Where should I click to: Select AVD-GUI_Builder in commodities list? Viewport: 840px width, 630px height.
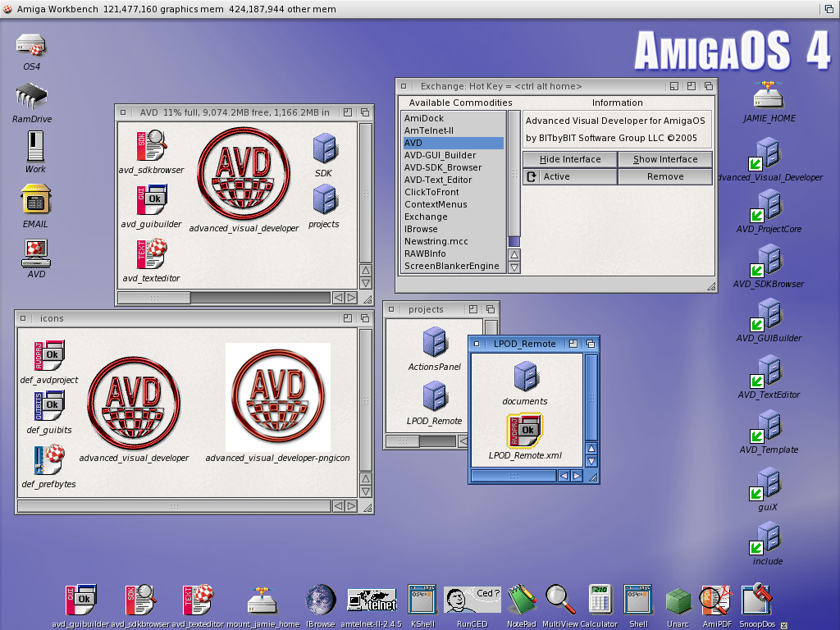pos(453,155)
